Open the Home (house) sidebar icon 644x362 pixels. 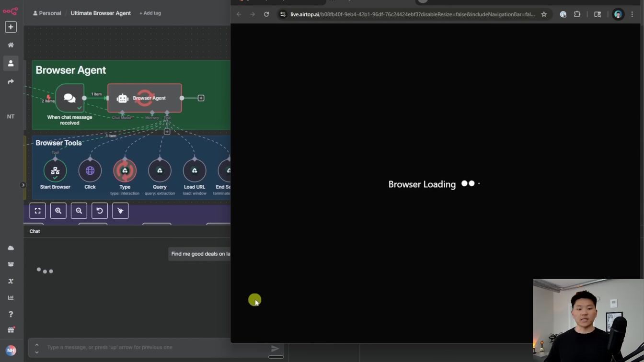click(11, 45)
